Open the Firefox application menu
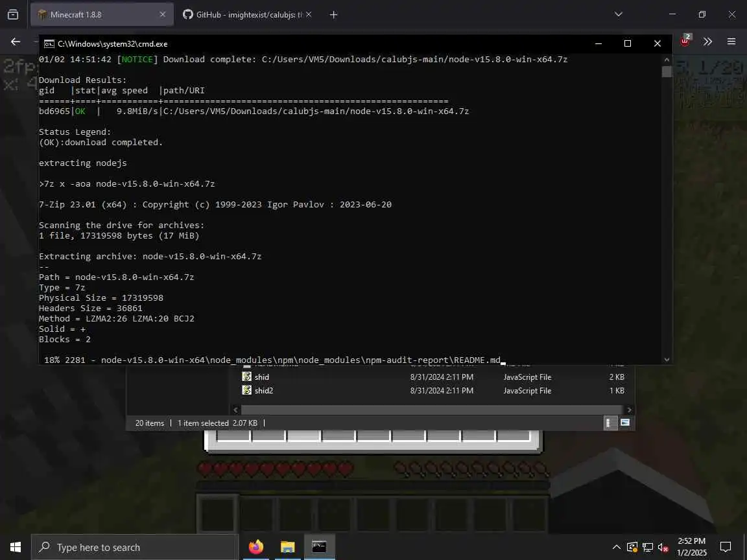 coord(731,42)
